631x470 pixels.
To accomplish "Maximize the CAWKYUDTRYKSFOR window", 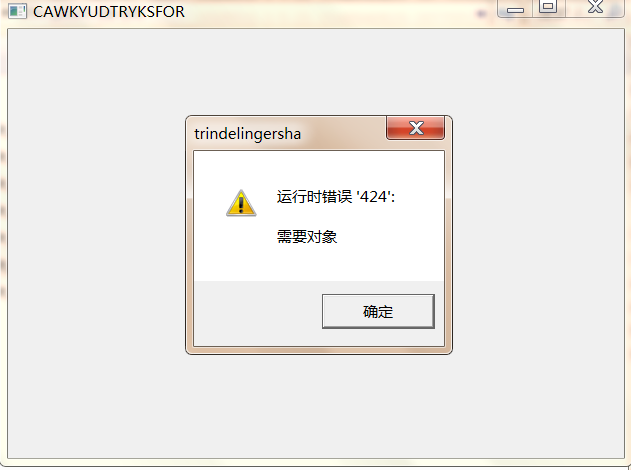I will (549, 8).
